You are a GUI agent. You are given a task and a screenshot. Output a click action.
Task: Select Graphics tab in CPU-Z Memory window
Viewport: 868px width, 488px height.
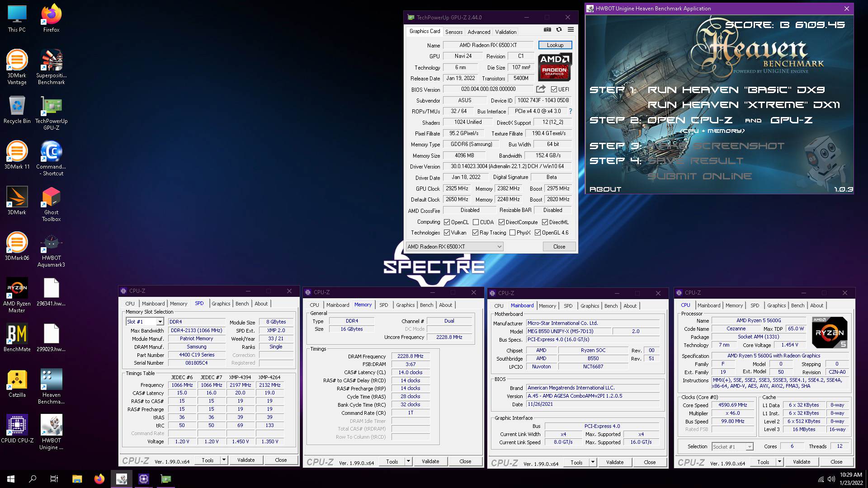pyautogui.click(x=405, y=305)
